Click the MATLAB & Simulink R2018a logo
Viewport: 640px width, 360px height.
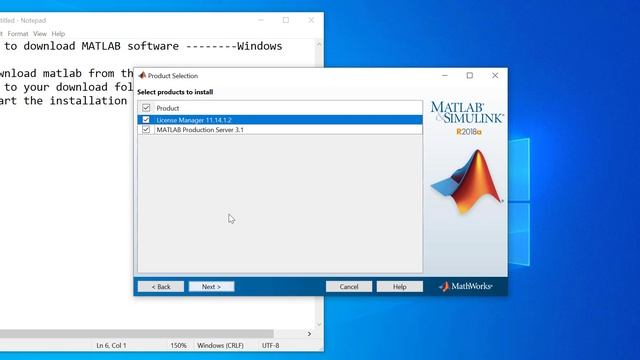point(467,118)
